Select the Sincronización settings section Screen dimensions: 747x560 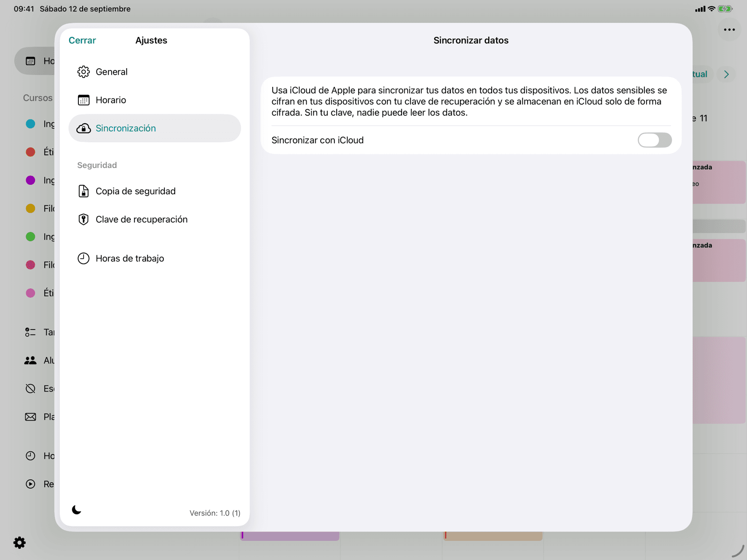(x=155, y=128)
